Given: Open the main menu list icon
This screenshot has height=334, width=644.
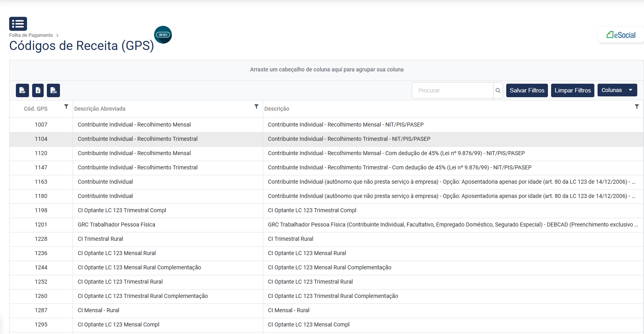Looking at the screenshot, I should click(x=18, y=24).
